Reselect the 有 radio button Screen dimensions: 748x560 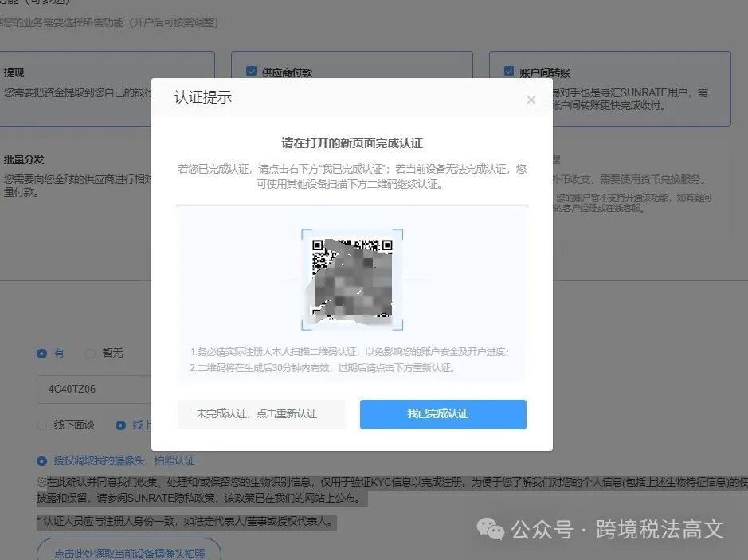pyautogui.click(x=41, y=353)
